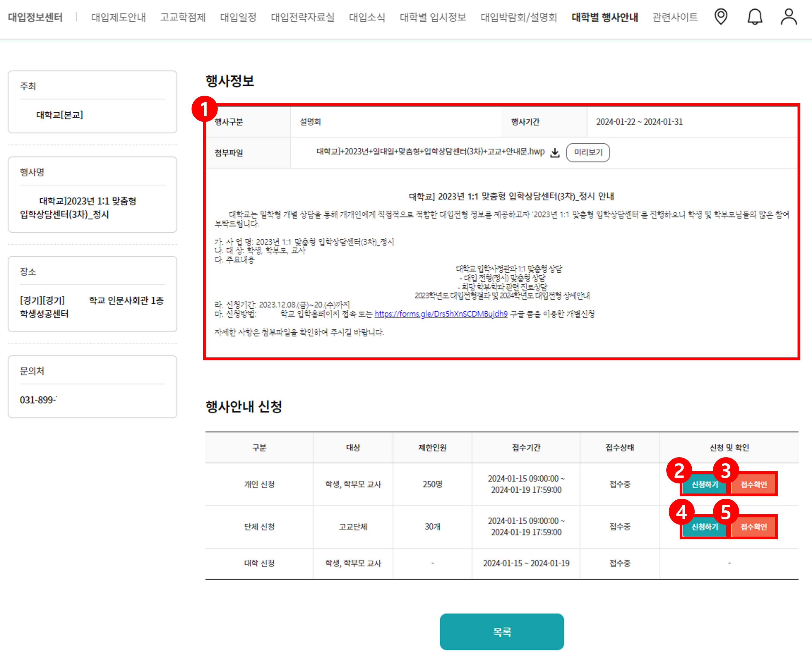812x653 pixels.
Task: Open the 관련사이트 menu
Action: pos(675,17)
